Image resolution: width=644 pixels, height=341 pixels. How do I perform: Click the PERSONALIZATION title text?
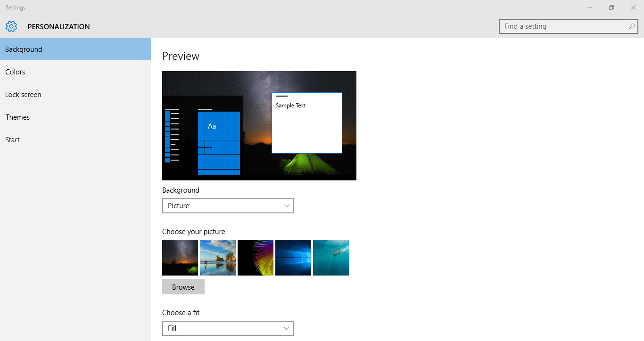[x=59, y=27]
